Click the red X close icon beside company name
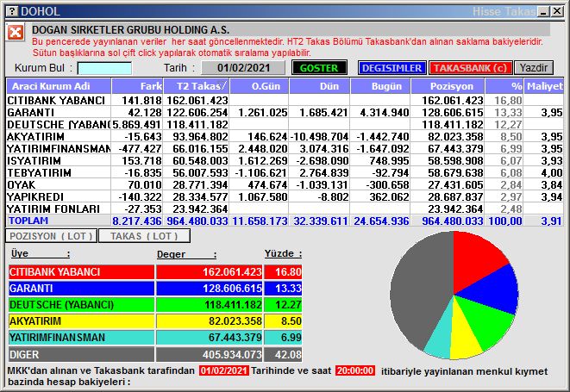 click(16, 33)
